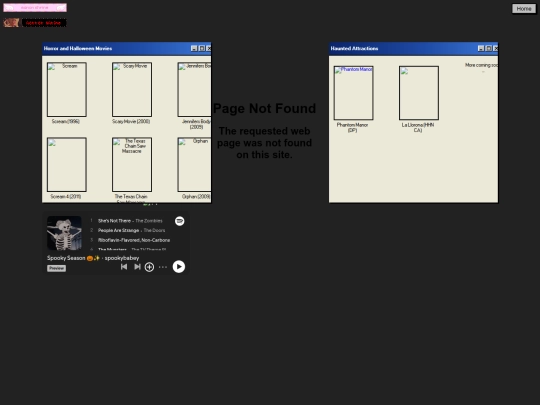The image size is (540, 405).
Task: Click the 'More coming soon' text
Action: 481,65
